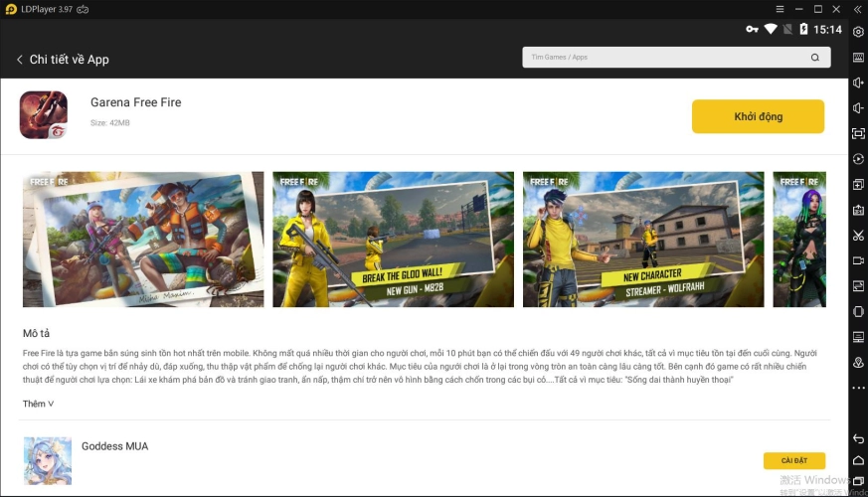Screen dimensions: 868x497
Task: Start the video recorder from sidebar
Action: (858, 260)
